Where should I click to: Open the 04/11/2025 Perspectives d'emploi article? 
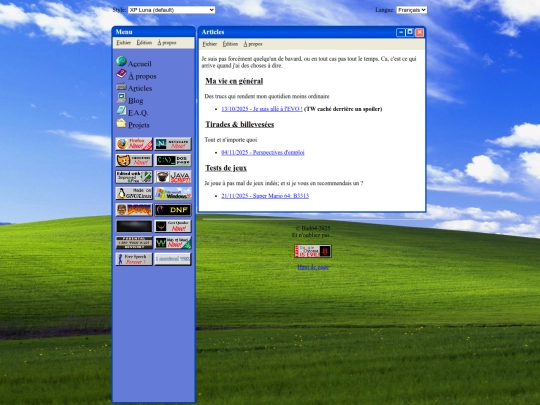[x=263, y=152]
